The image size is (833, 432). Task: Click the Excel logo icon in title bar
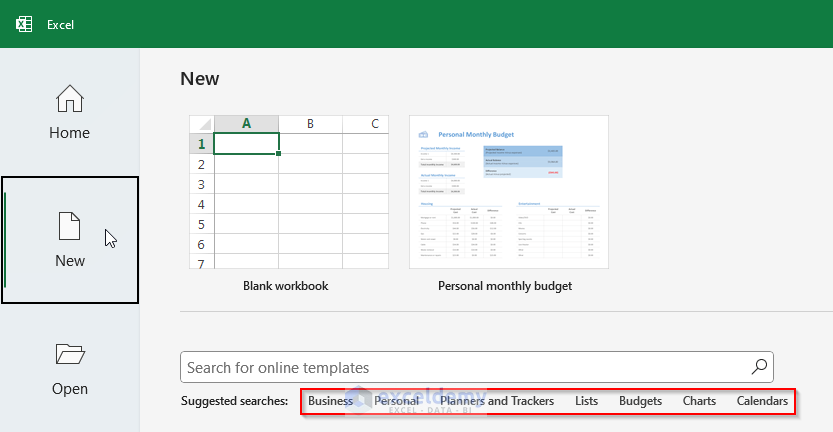(24, 24)
